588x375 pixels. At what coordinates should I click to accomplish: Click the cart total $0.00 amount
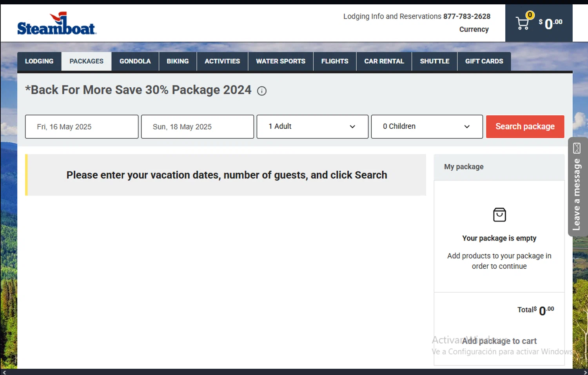point(551,24)
